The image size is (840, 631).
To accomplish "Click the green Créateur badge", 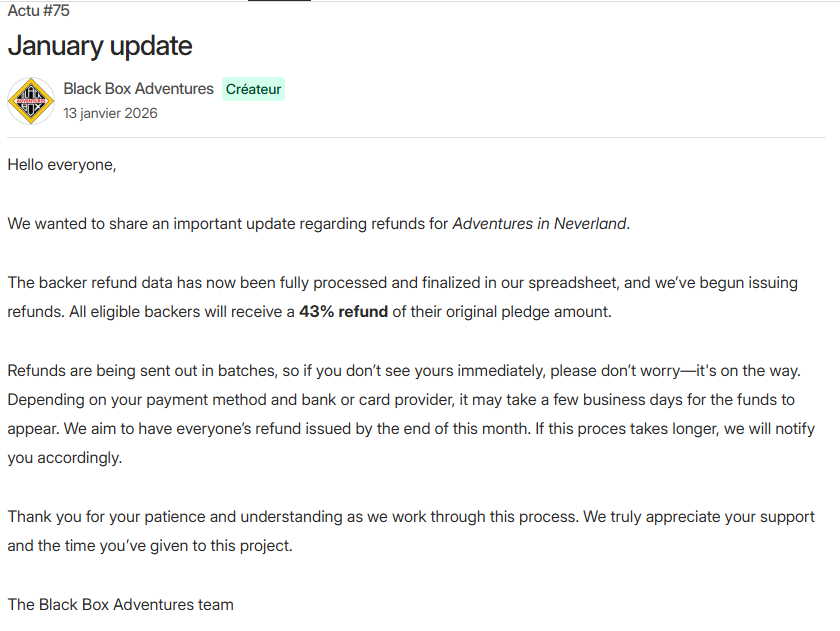I will point(253,89).
